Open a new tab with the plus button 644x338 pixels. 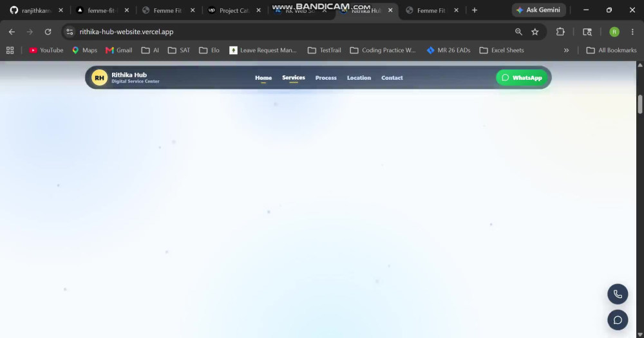point(475,10)
